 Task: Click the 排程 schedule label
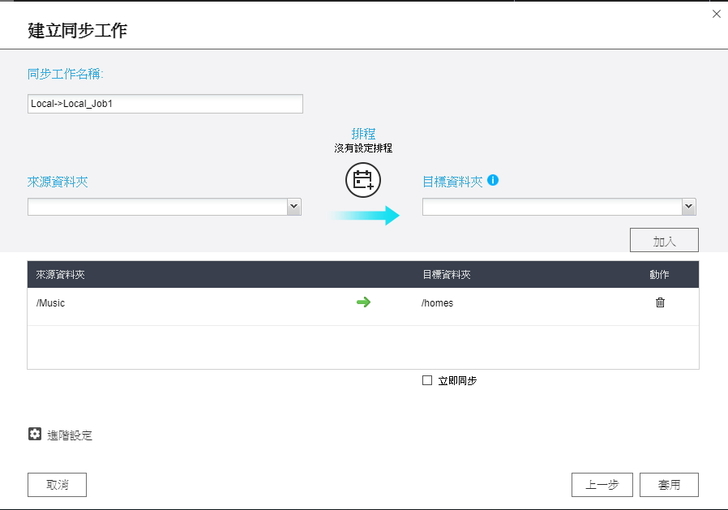point(363,134)
